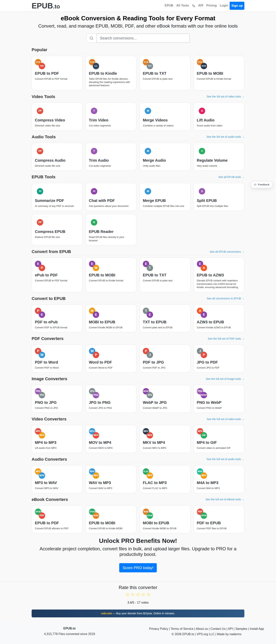Click the EPUB.to logo in the header

point(46,6)
